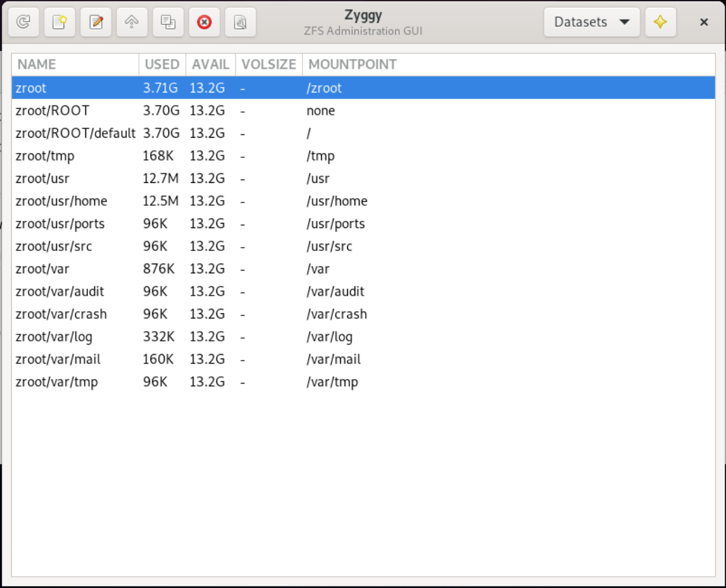
Task: Click the red destroy dataset icon
Action: click(204, 22)
